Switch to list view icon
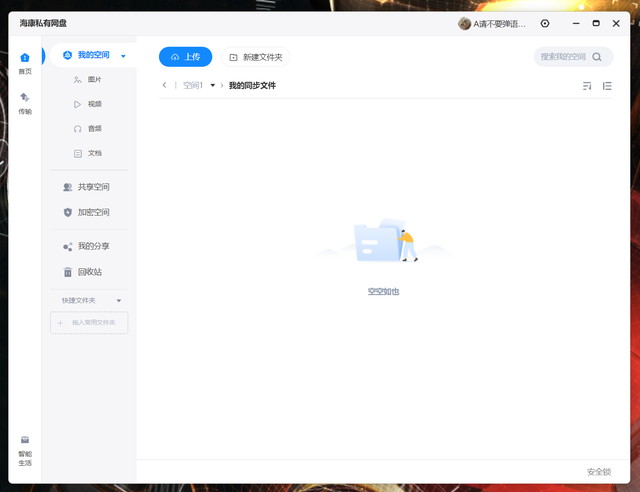 click(607, 86)
